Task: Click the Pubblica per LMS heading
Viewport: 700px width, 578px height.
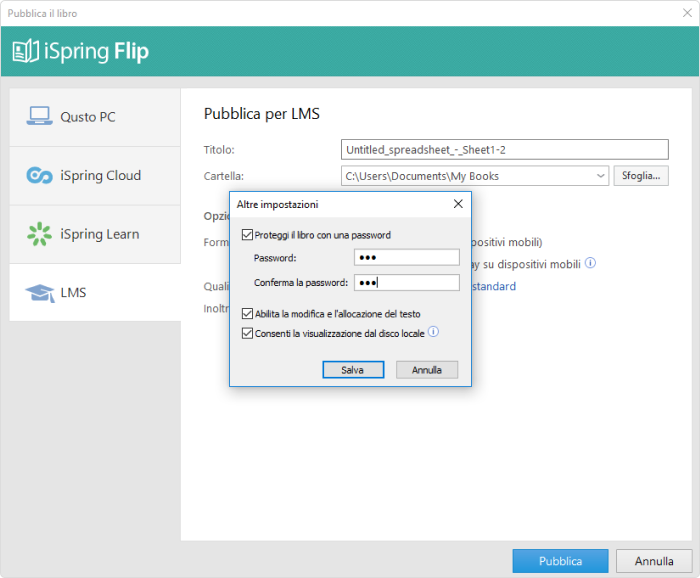Action: coord(262,114)
